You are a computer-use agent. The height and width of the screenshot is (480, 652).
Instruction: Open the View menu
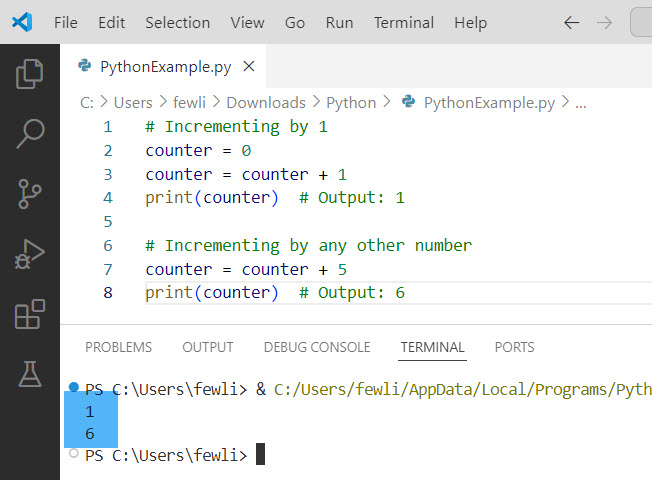pos(247,22)
